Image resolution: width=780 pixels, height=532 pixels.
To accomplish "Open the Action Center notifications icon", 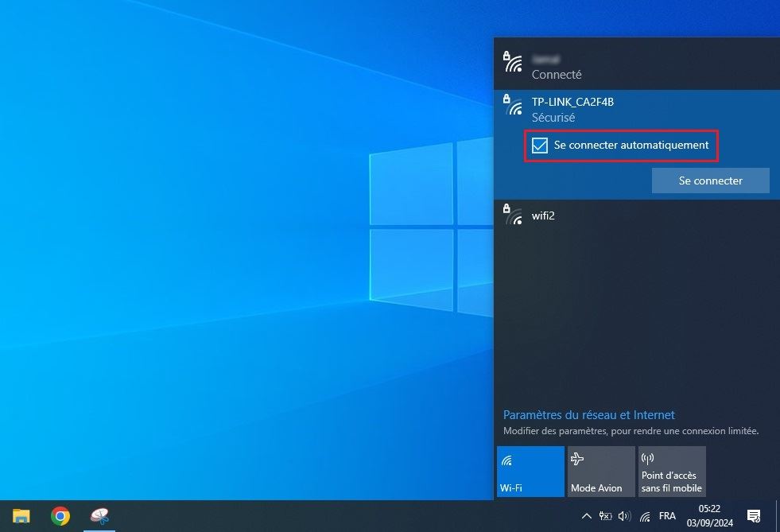I will point(754,516).
